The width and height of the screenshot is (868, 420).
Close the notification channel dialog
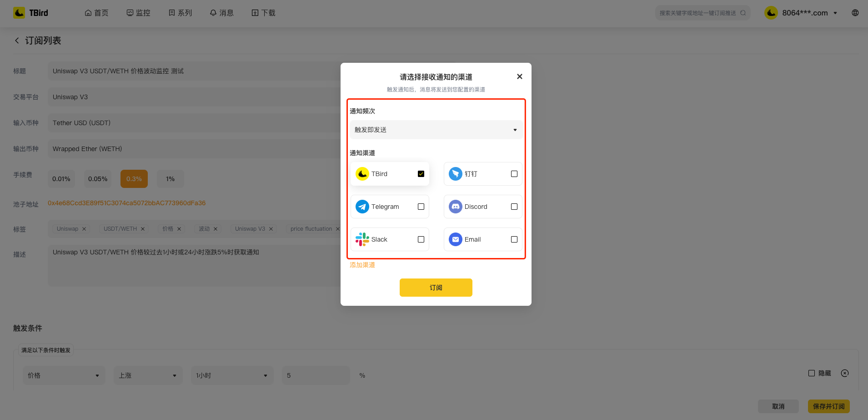(519, 76)
